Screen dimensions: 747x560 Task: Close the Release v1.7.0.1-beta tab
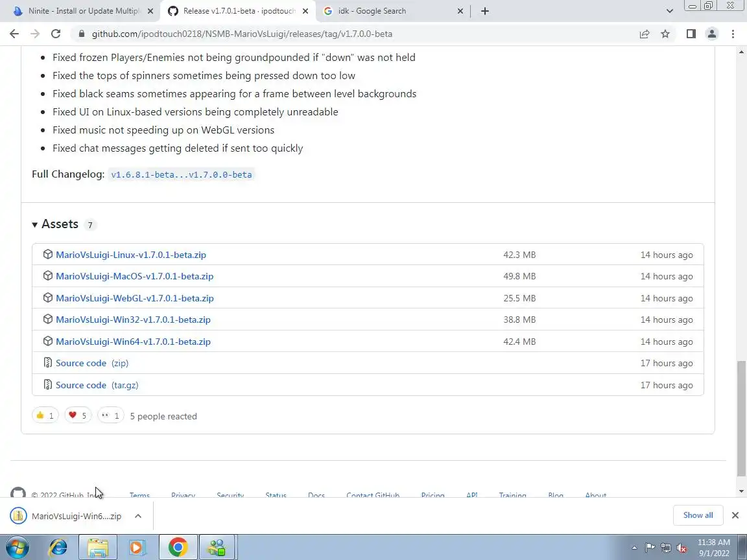click(305, 11)
